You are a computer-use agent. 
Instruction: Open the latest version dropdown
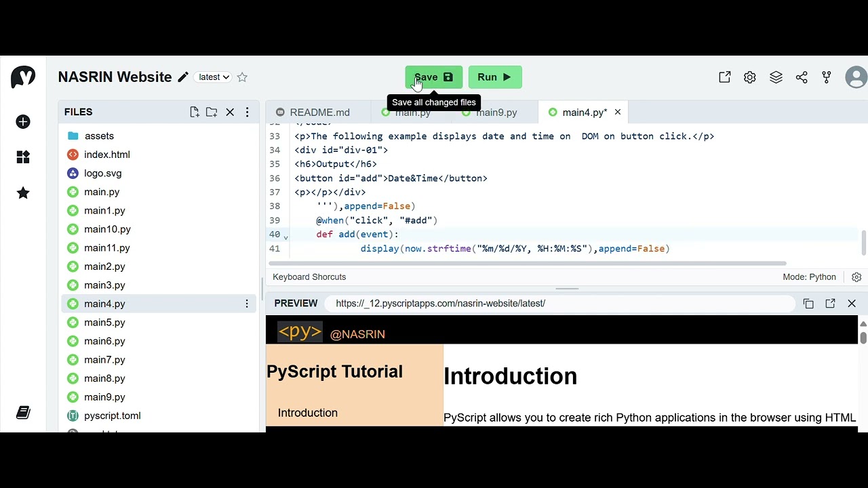tap(214, 77)
